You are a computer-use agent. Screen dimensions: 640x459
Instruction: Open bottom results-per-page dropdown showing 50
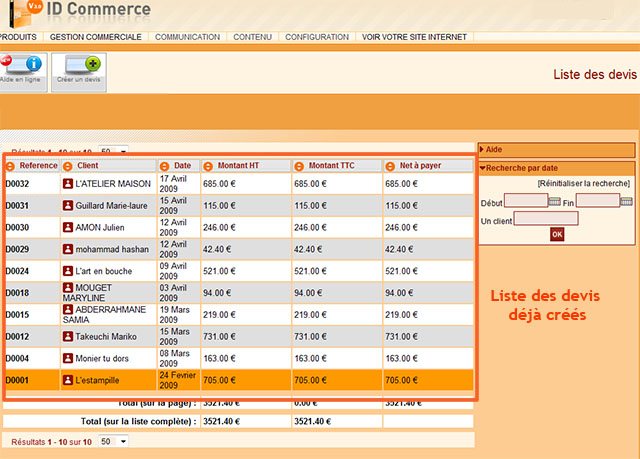113,441
